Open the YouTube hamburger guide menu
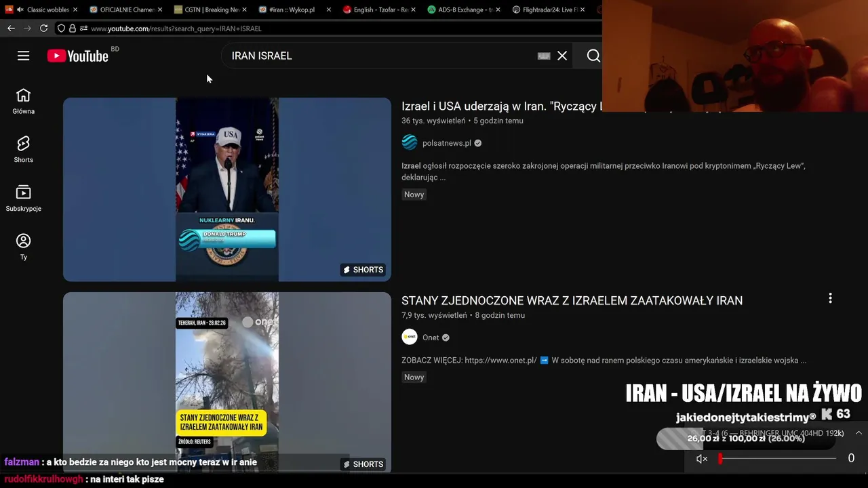Image resolution: width=868 pixels, height=488 pixels. (x=24, y=56)
